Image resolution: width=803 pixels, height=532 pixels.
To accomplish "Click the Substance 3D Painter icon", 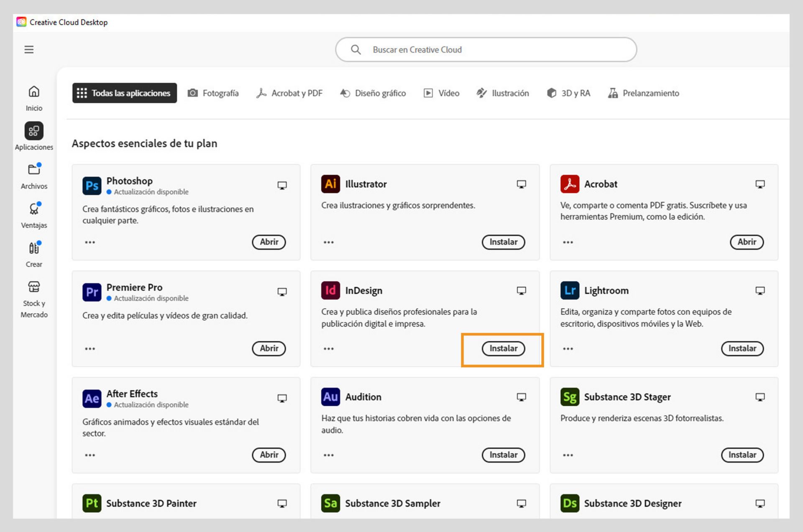I will tap(92, 503).
